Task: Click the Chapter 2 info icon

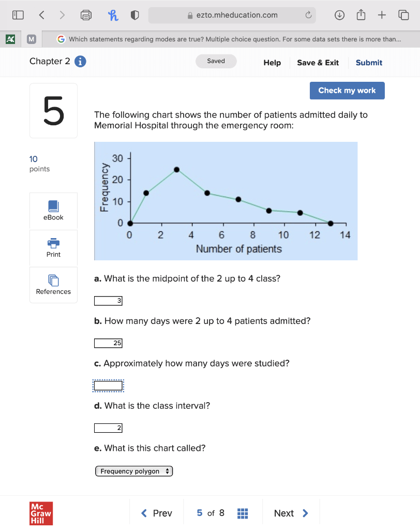Action: click(80, 62)
